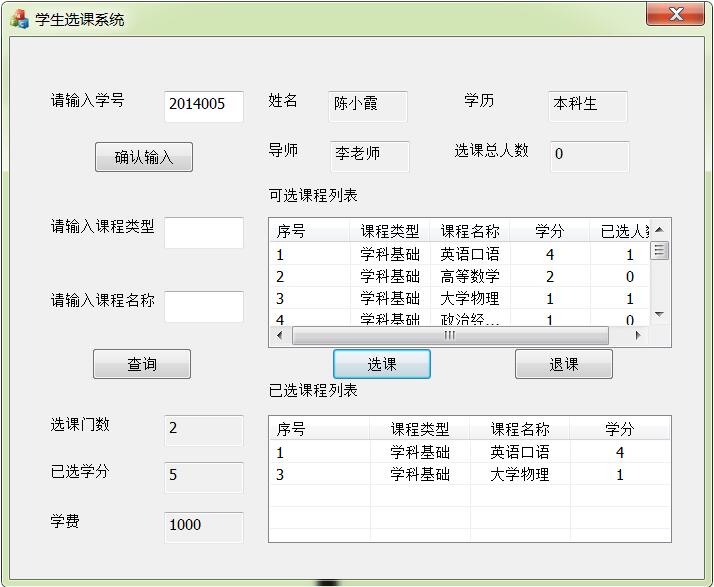The width and height of the screenshot is (714, 587).
Task: Click 课程名称 column header in 可选课程列表
Action: coord(470,231)
